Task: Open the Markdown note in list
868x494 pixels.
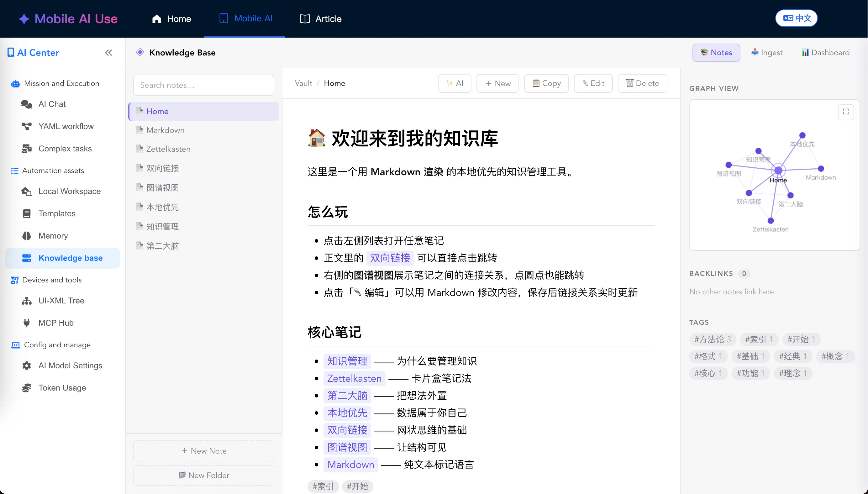Action: 203,130
